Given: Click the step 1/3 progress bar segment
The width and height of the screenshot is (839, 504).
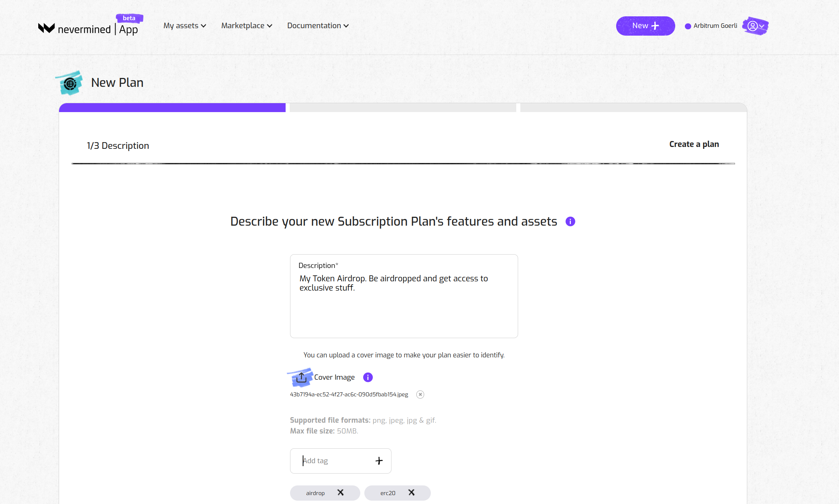Looking at the screenshot, I should (173, 107).
